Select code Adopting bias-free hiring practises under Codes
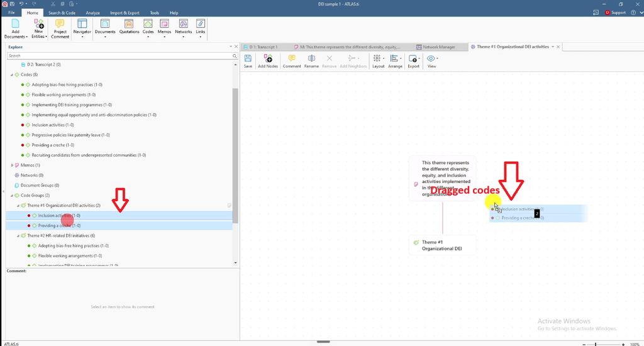Image resolution: width=644 pixels, height=346 pixels. tap(67, 85)
